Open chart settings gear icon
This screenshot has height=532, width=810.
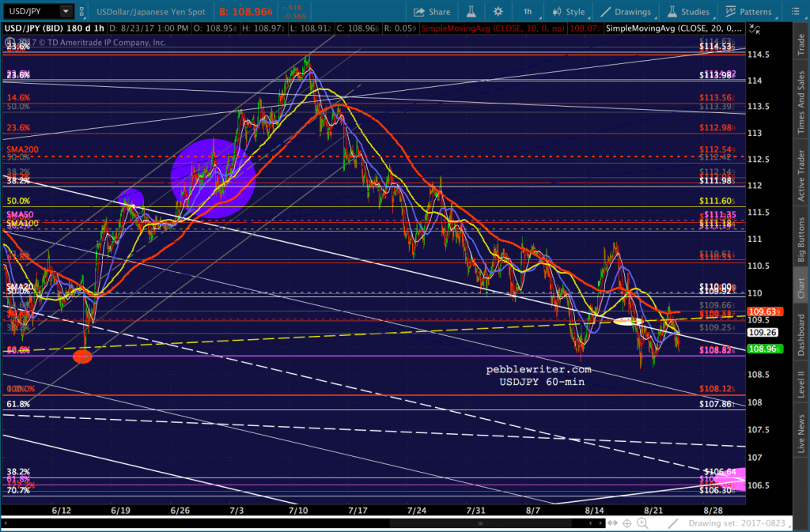point(498,11)
